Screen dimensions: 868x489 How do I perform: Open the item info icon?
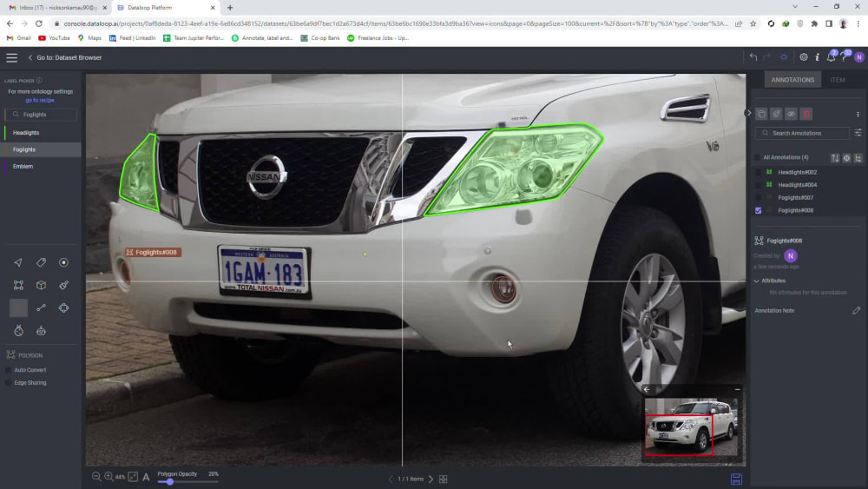click(x=817, y=57)
